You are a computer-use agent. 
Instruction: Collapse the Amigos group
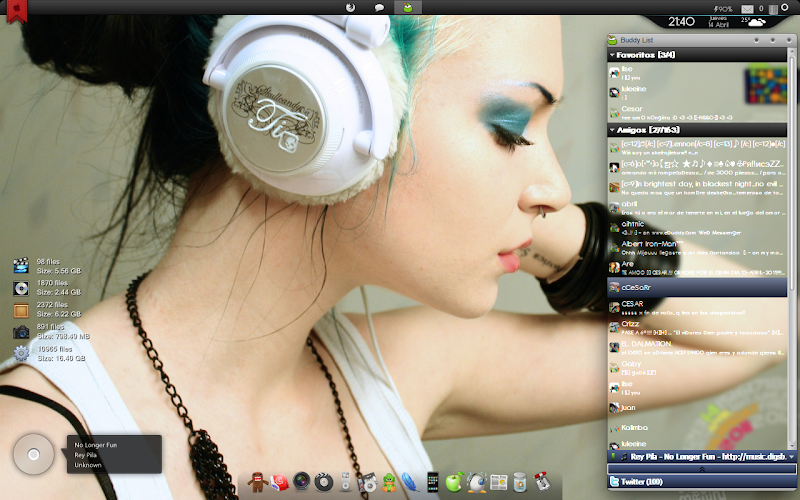[x=612, y=130]
